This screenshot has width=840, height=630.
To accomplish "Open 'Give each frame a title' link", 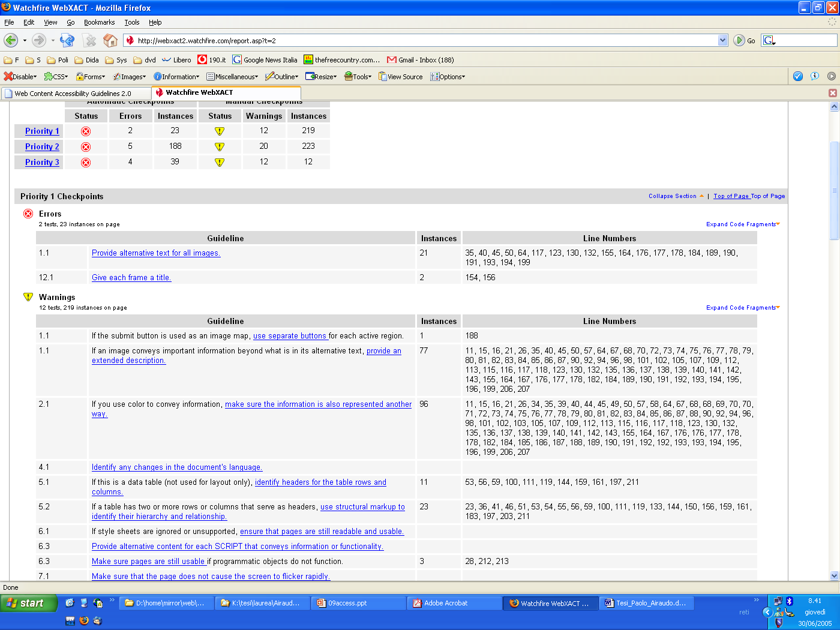I will (x=131, y=278).
